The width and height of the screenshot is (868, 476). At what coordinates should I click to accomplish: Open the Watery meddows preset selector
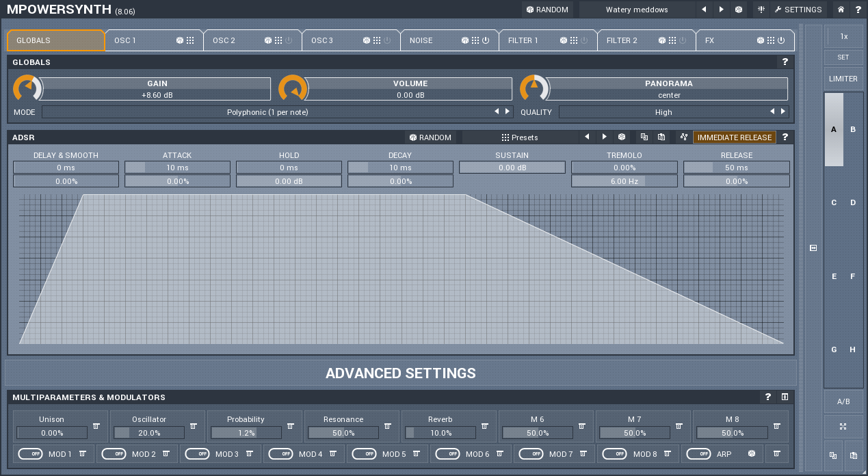637,10
